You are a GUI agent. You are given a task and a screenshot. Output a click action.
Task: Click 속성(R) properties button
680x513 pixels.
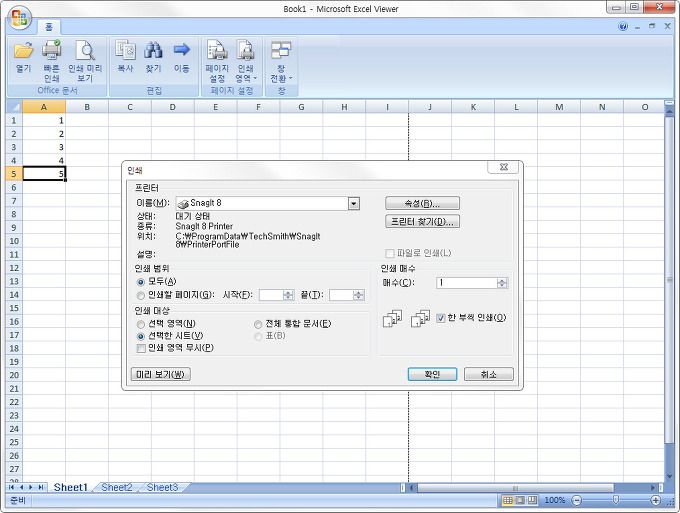[422, 203]
